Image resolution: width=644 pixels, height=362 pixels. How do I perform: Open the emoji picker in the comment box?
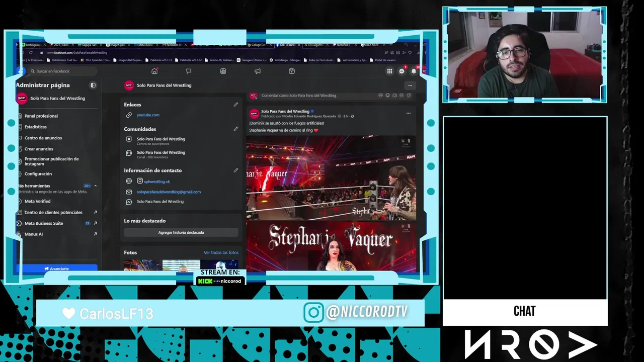[387, 96]
